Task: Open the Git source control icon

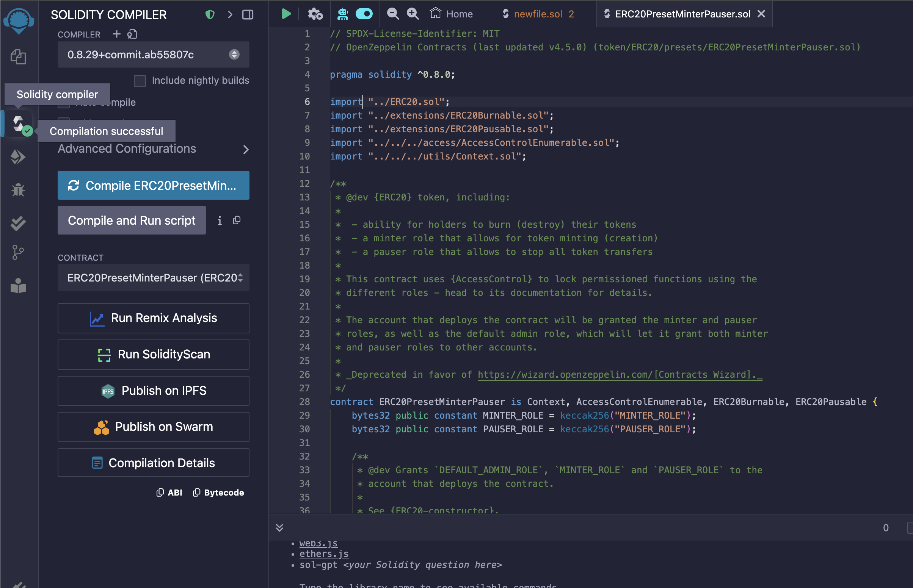Action: point(18,252)
